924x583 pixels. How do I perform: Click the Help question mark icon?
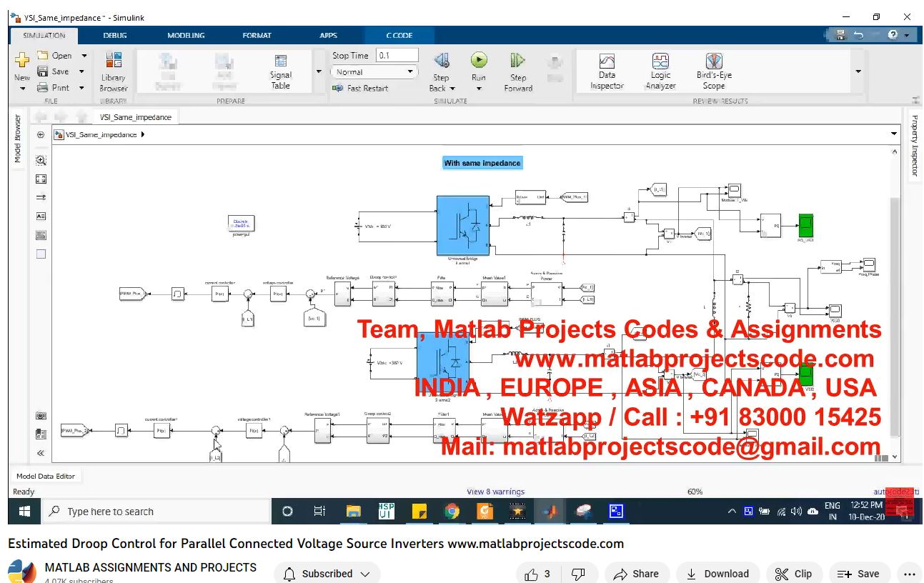[893, 35]
